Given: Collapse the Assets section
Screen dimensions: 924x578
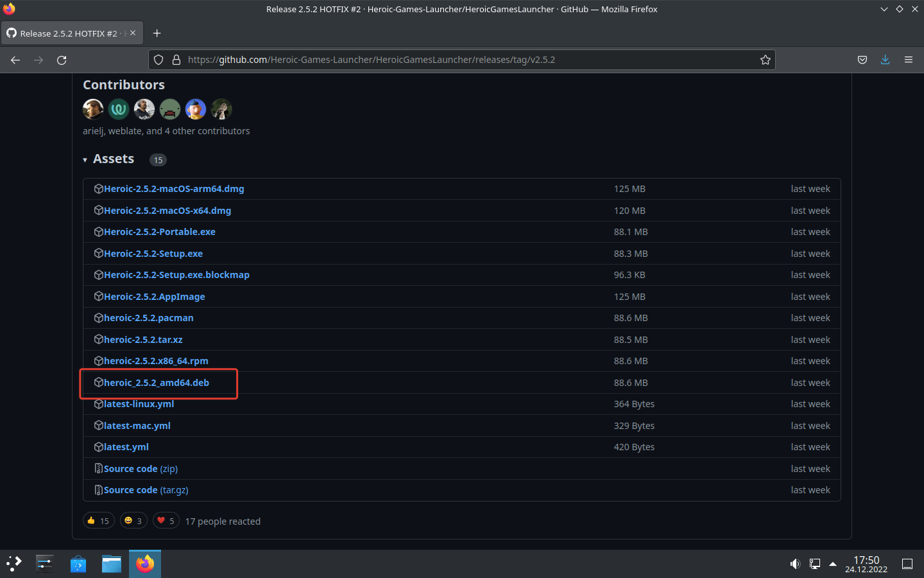Looking at the screenshot, I should point(108,159).
